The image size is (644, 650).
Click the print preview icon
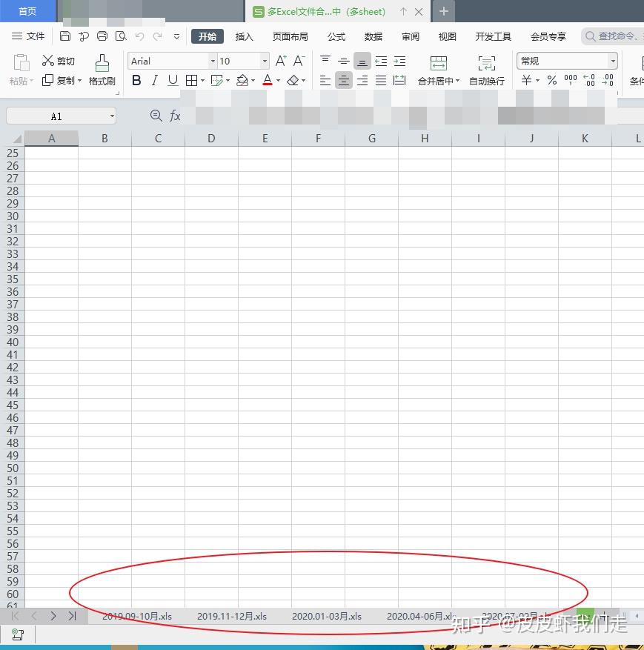(121, 36)
